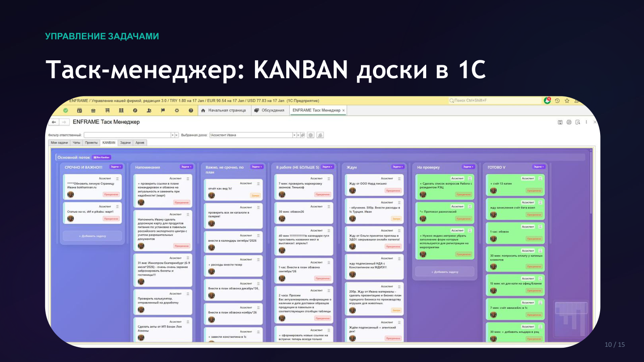Viewport: 644px width, 362px height.
Task: Click 'Задача +' in the Напоминания column
Action: click(186, 167)
